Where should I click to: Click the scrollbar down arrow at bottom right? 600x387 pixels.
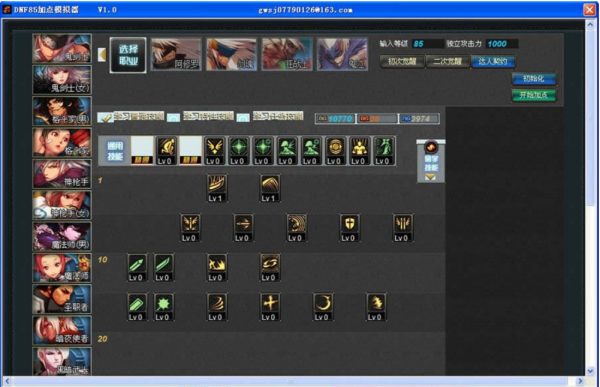point(590,371)
